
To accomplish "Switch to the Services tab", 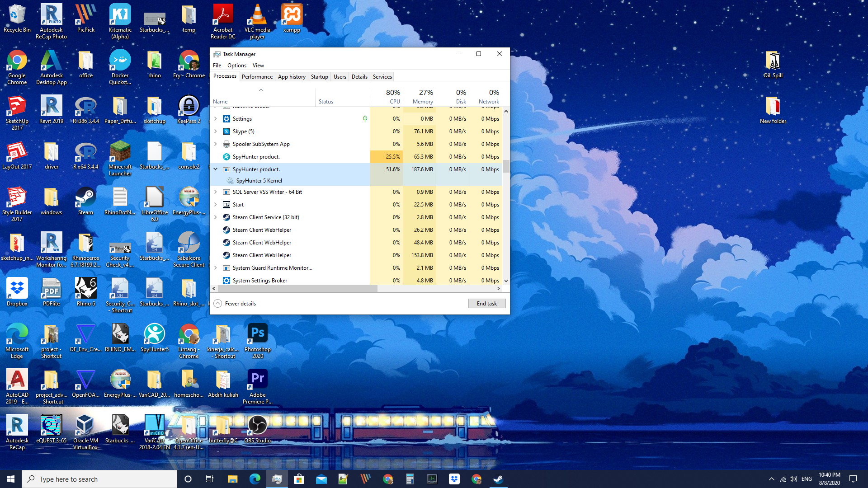I will coord(382,77).
